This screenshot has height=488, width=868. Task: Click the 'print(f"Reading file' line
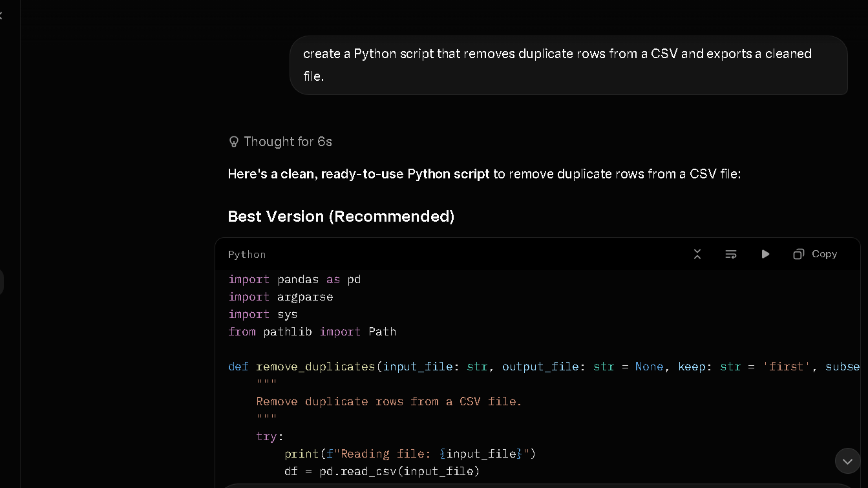(410, 454)
